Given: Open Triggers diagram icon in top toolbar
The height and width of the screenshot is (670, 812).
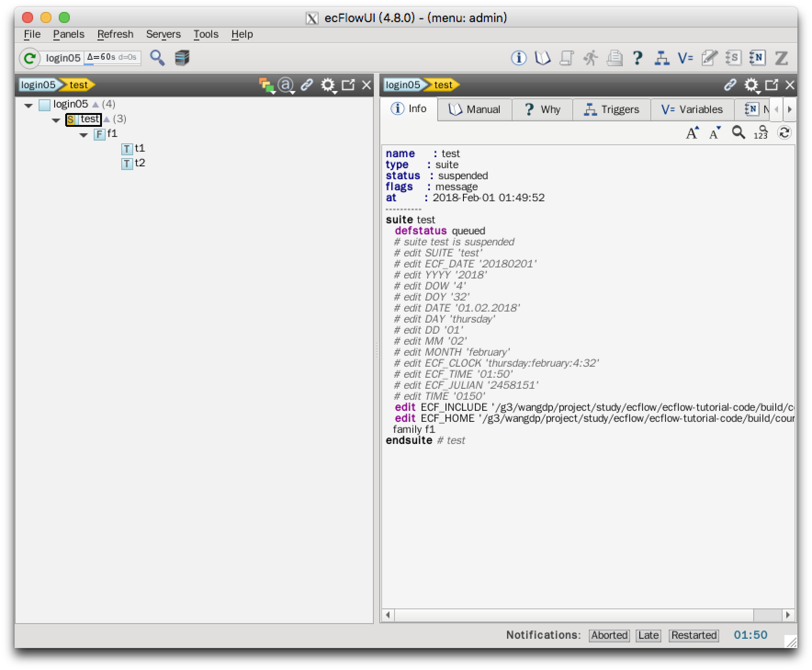Looking at the screenshot, I should click(661, 58).
